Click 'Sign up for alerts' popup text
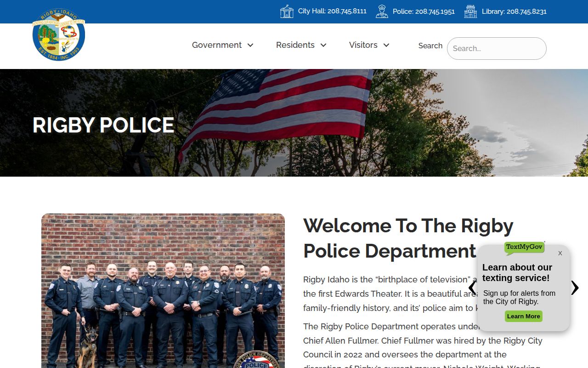Image resolution: width=588 pixels, height=368 pixels. pos(519,298)
